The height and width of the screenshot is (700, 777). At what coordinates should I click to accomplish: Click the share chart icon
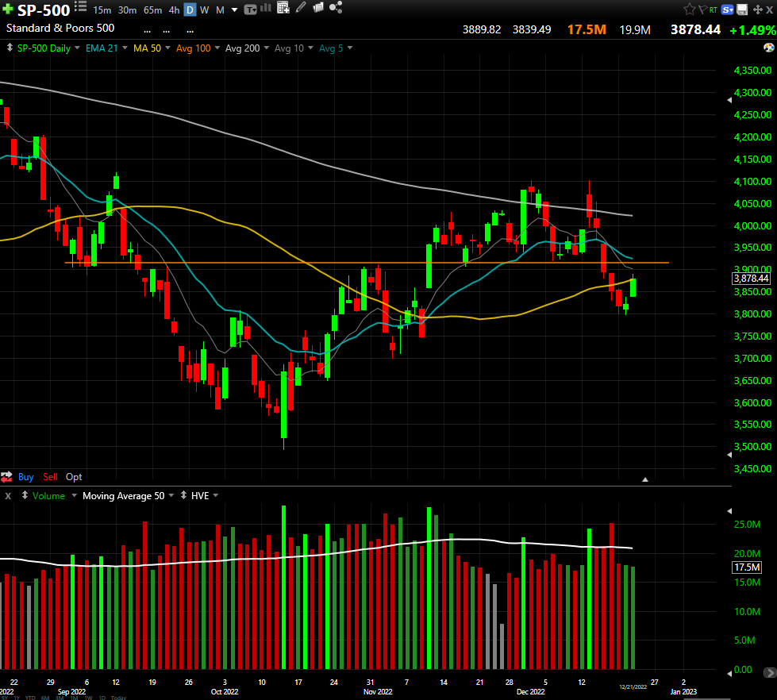336,7
